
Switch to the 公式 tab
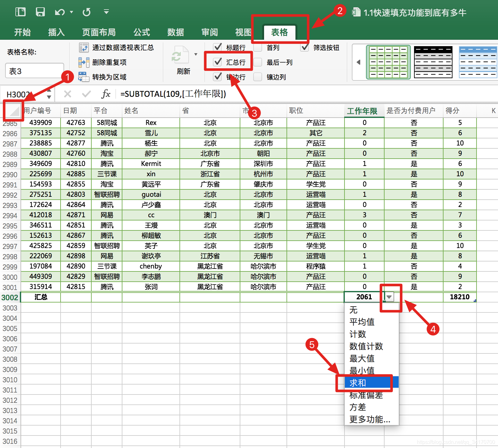(x=142, y=32)
